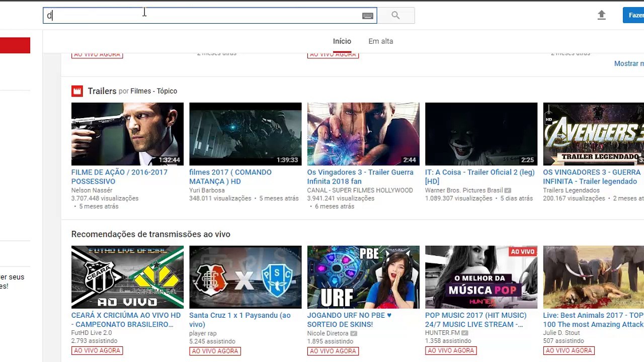Viewport: 644px width, 362px height.
Task: Open filmes 2017 (COMANDO MATANÇA) HD title
Action: (x=230, y=176)
